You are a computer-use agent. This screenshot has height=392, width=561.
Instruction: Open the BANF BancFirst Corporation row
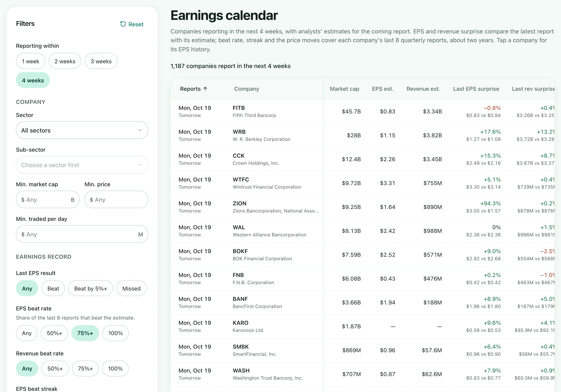pos(362,302)
